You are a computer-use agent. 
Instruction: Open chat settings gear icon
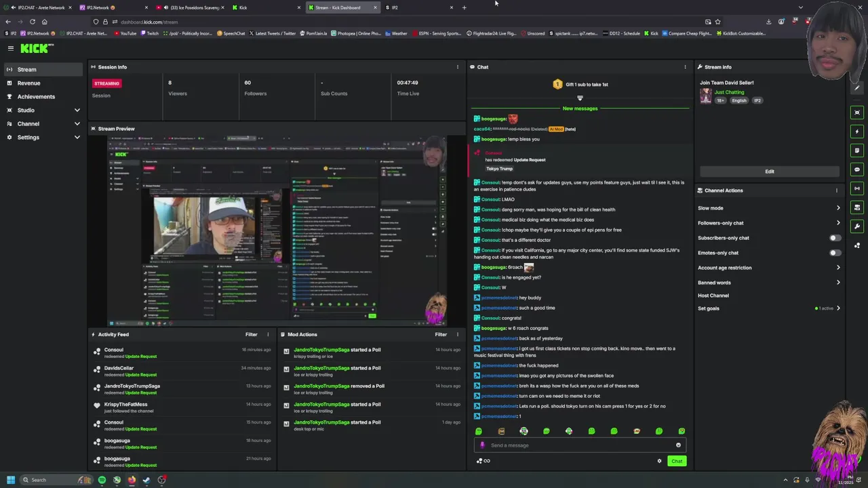[659, 461]
